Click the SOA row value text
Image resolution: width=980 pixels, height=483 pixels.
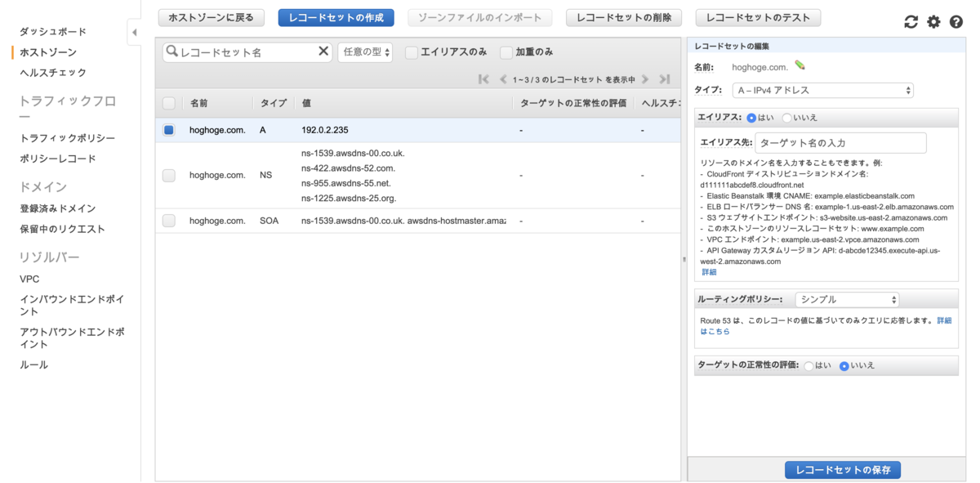(x=403, y=221)
